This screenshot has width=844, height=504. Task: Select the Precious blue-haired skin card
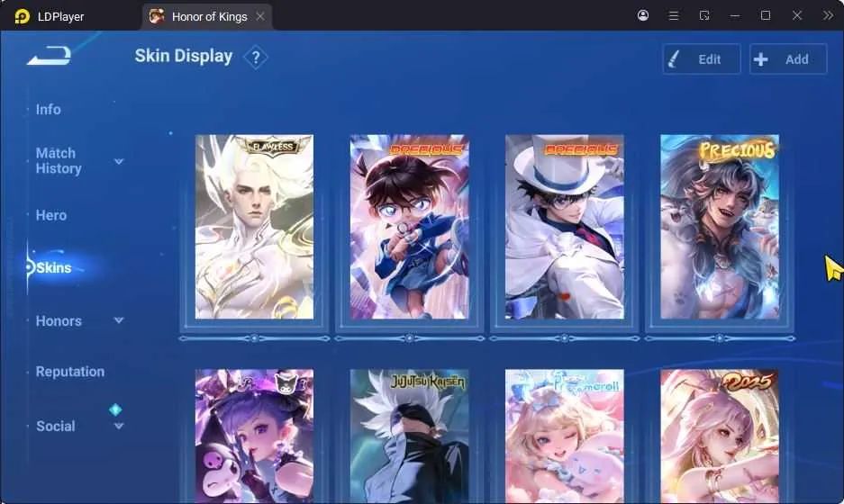click(x=720, y=227)
